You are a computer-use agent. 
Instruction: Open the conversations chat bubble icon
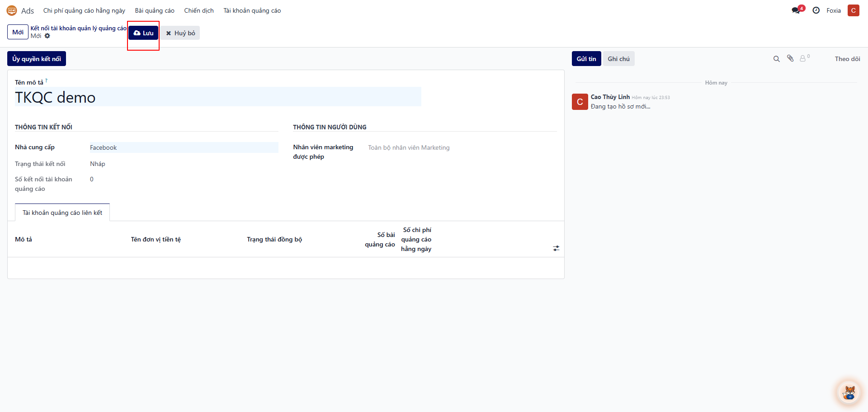pos(796,10)
